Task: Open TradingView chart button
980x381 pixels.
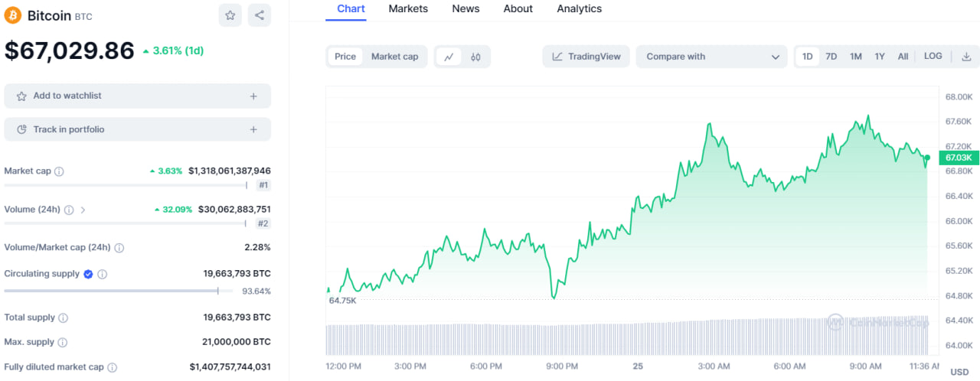Action: pos(586,57)
